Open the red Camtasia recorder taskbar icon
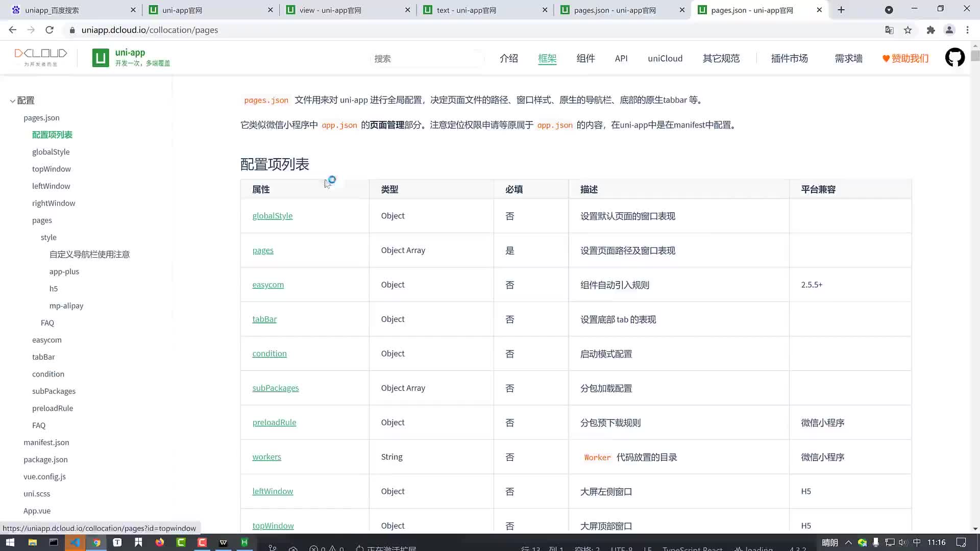This screenshot has height=551, width=980. click(x=202, y=542)
